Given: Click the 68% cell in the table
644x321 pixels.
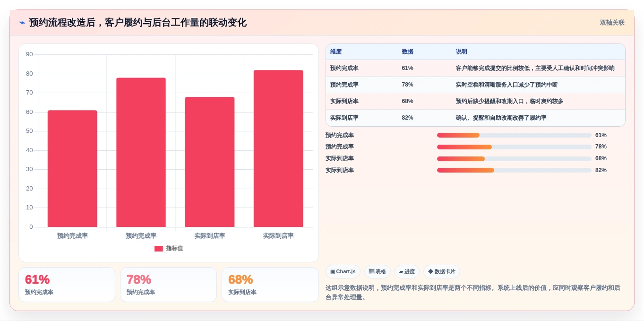Looking at the screenshot, I should click(407, 101).
